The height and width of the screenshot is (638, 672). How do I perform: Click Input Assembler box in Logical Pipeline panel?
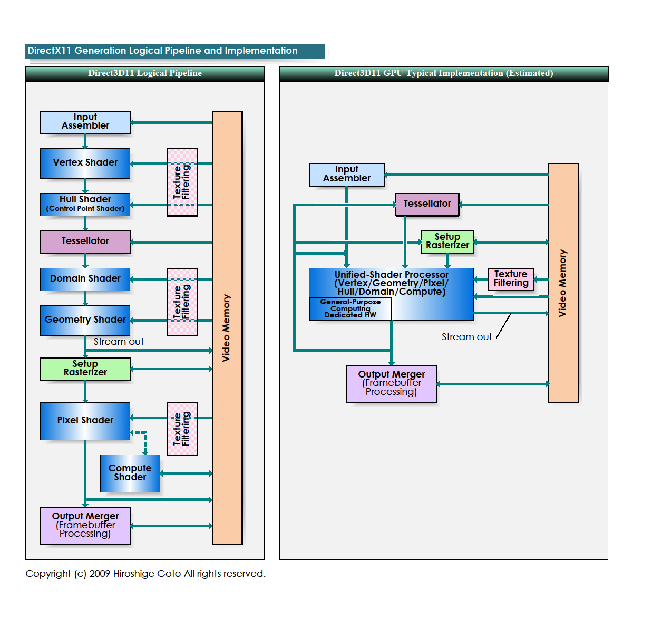click(x=85, y=122)
